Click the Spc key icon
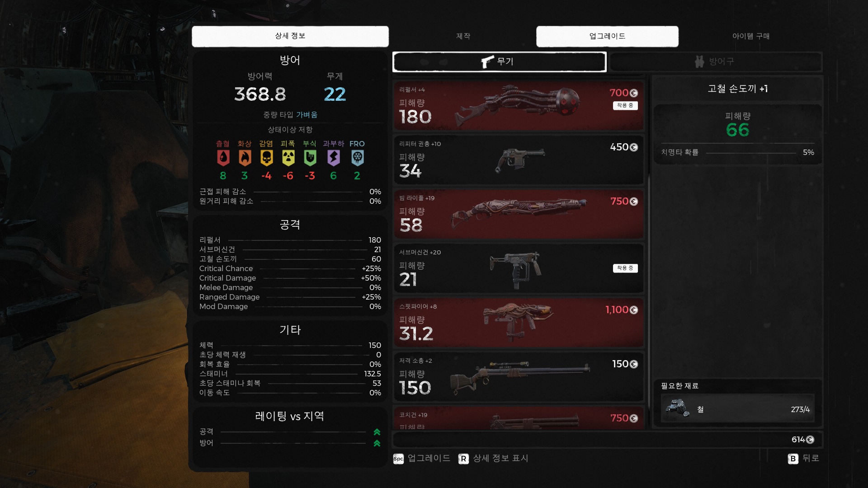868x488 pixels. coord(398,459)
